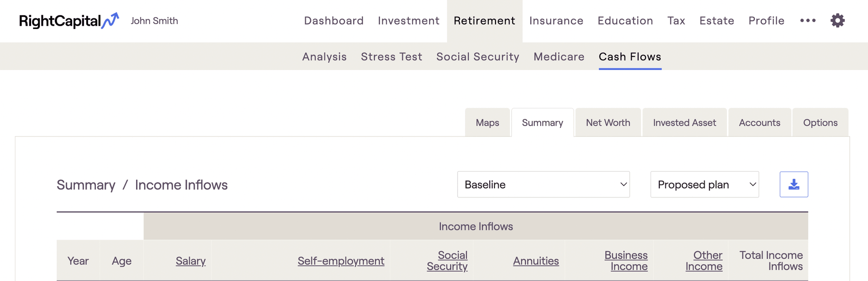This screenshot has height=281, width=868.
Task: Click the RightCapital logo
Action: pyautogui.click(x=69, y=21)
